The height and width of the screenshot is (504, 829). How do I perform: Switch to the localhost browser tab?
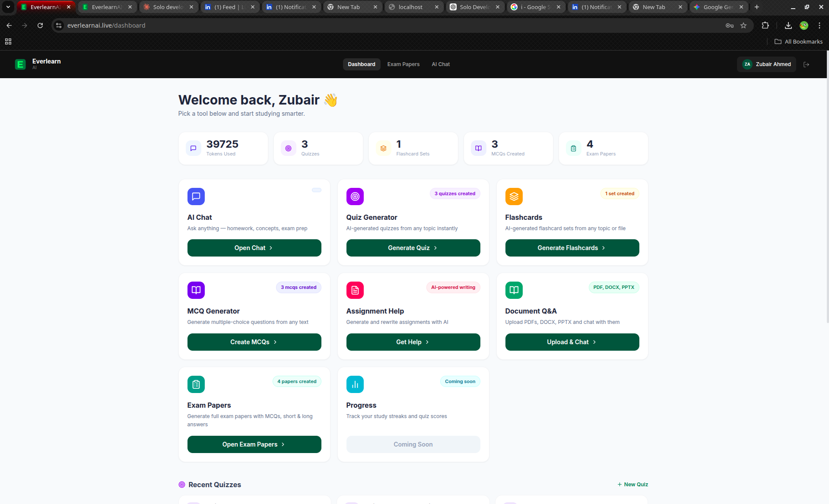pos(413,7)
